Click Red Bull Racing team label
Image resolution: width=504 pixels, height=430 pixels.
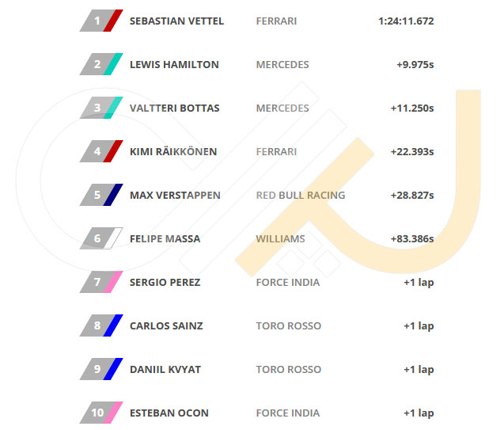tap(301, 196)
